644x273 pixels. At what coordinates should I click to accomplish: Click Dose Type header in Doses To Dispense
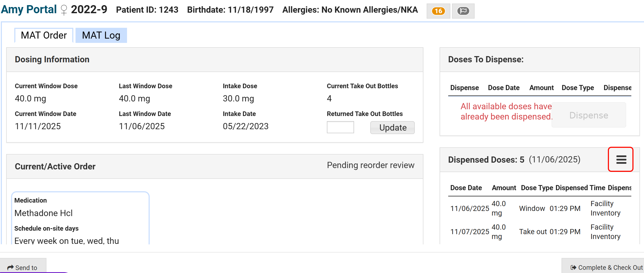pos(578,88)
